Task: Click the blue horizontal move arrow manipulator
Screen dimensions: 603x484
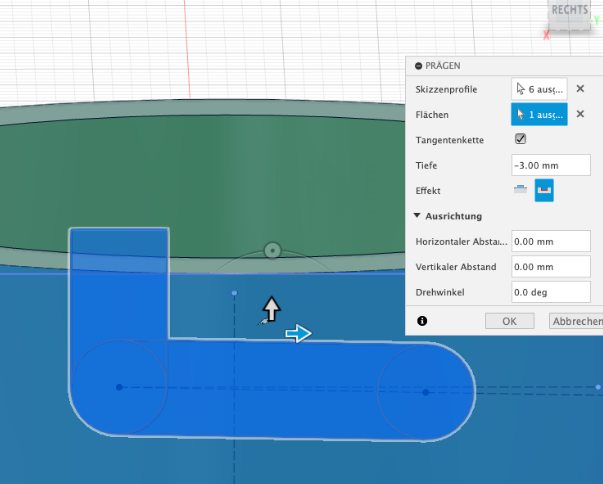Action: tap(298, 333)
